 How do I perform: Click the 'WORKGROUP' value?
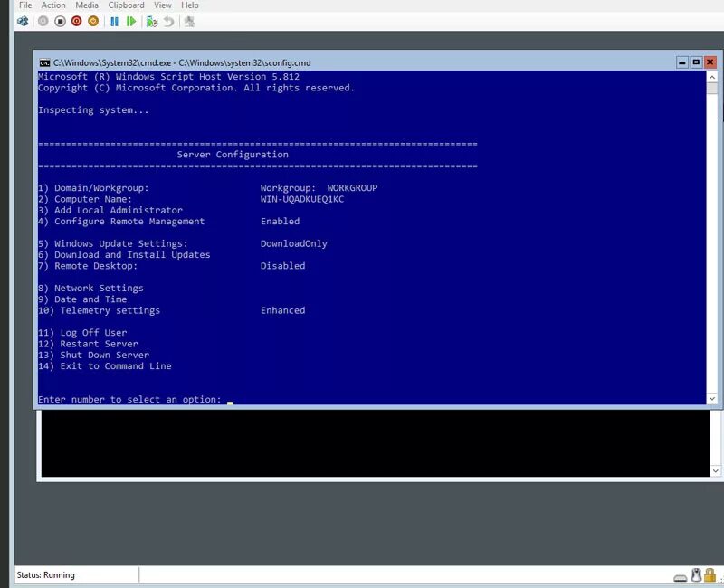pyautogui.click(x=352, y=188)
